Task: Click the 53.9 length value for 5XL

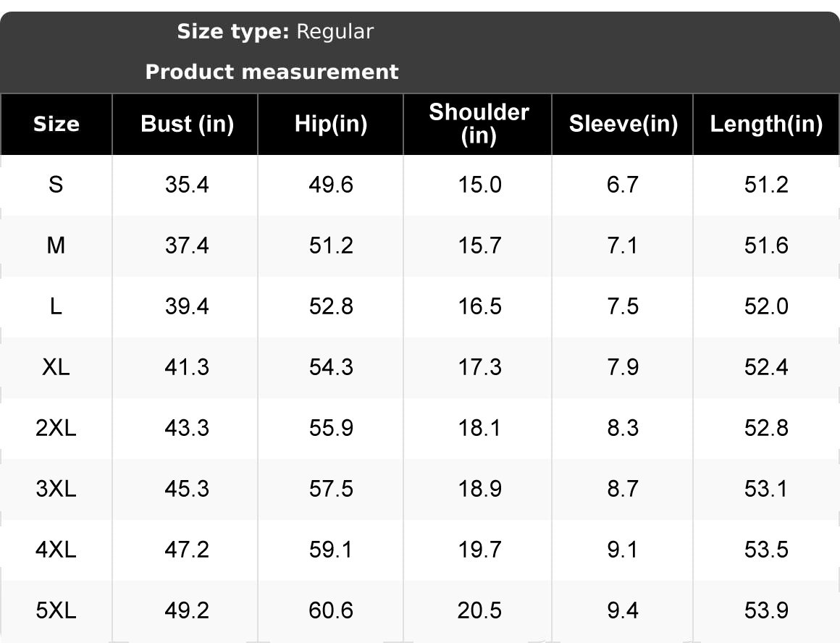Action: point(766,610)
